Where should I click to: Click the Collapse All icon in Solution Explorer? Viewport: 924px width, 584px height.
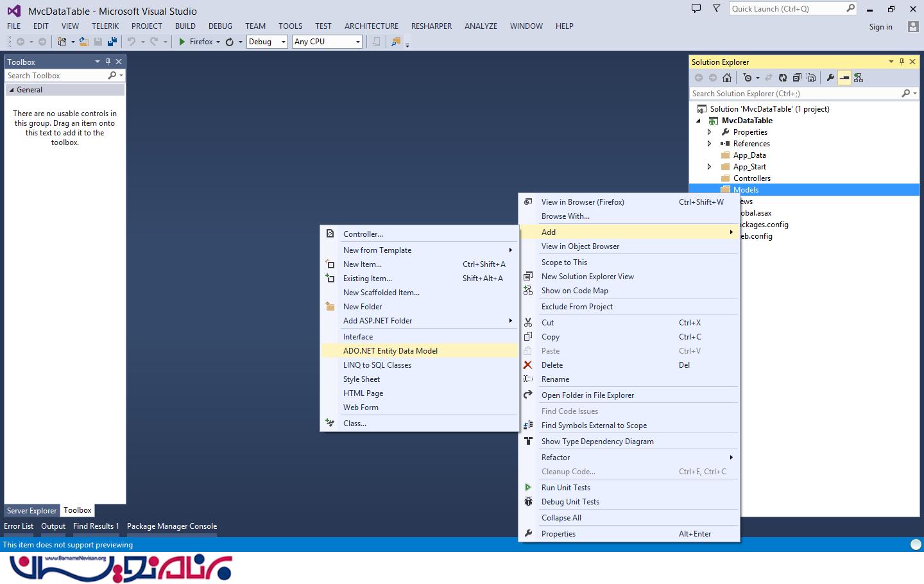coord(797,78)
